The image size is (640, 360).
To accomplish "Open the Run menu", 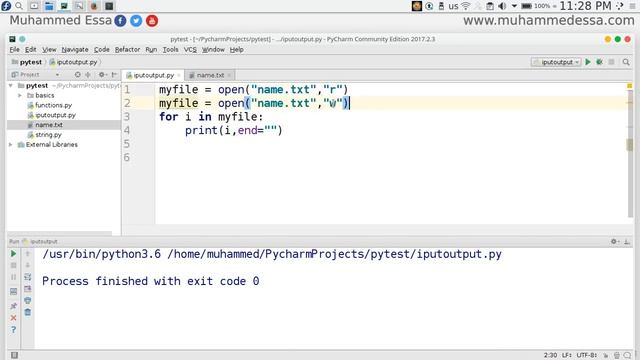I will [x=151, y=49].
